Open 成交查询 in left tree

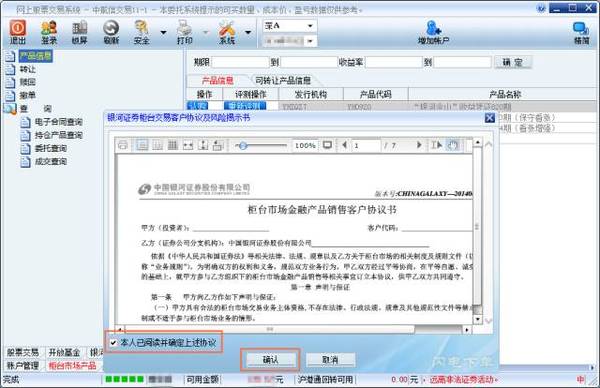(51, 161)
